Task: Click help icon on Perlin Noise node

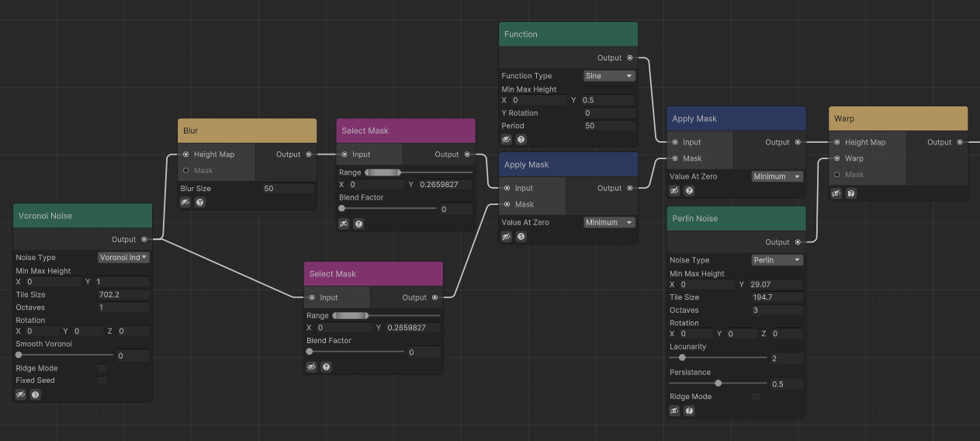Action: pos(689,411)
